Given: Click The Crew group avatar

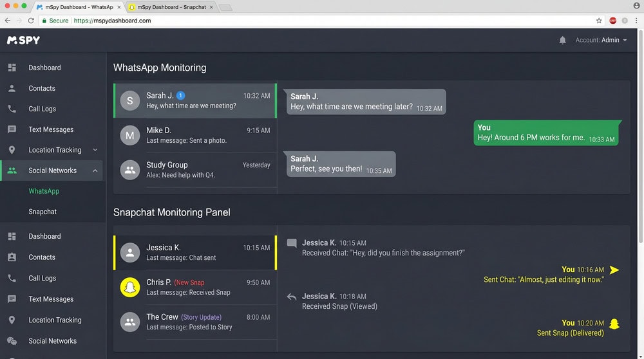Looking at the screenshot, I should pos(130,322).
